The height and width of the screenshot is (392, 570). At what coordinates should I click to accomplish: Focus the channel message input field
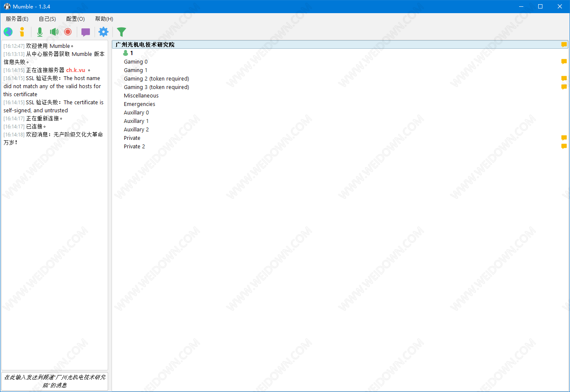[x=55, y=381]
